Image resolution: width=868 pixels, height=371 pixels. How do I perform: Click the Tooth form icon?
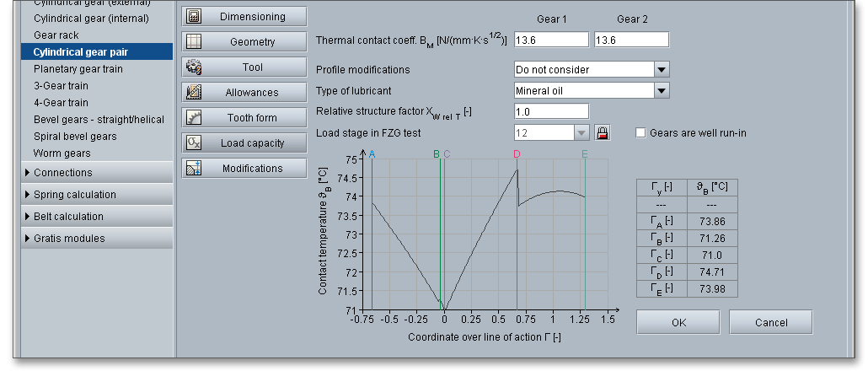[193, 117]
